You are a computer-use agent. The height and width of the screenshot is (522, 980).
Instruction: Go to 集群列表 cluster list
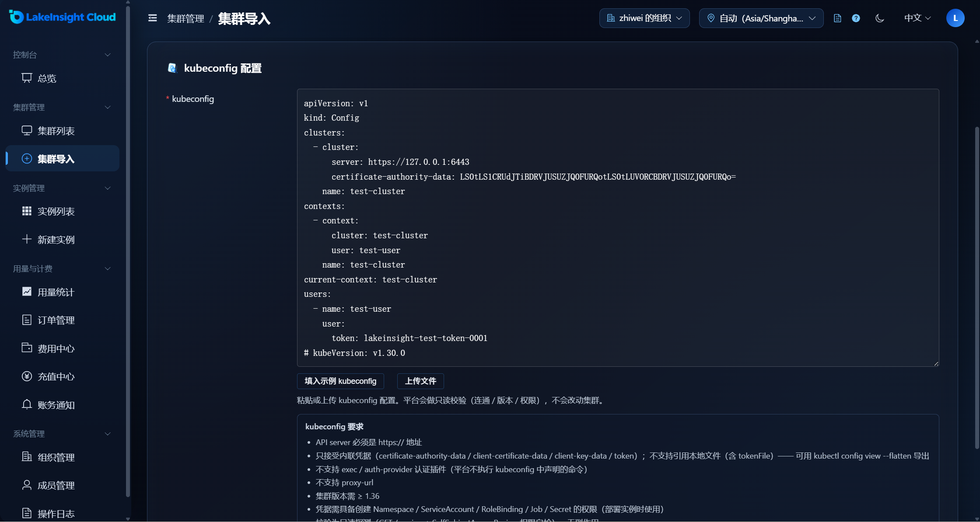tap(62, 131)
